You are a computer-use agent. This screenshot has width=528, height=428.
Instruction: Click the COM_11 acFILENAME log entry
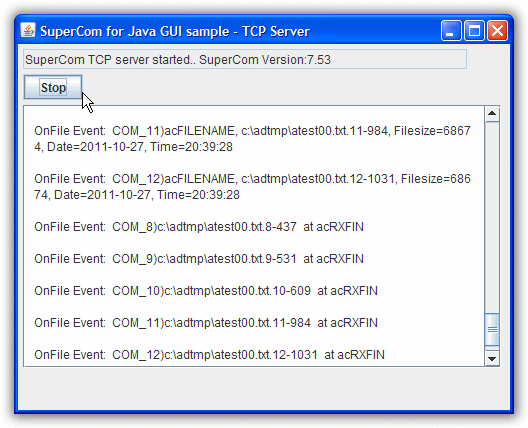tap(252, 139)
